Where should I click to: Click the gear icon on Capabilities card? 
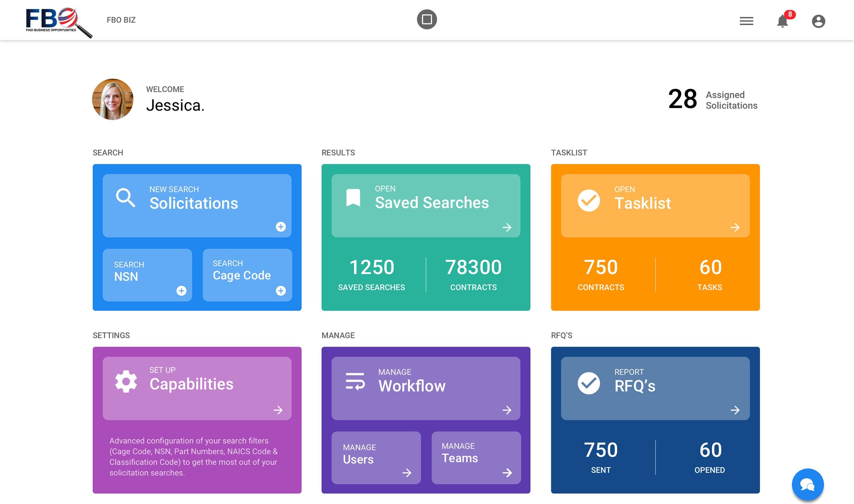[x=126, y=381]
